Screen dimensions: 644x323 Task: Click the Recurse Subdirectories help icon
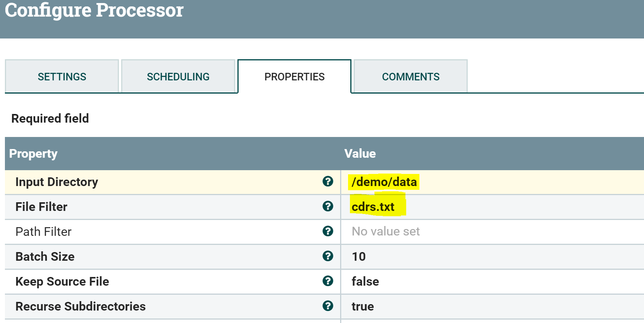point(328,306)
